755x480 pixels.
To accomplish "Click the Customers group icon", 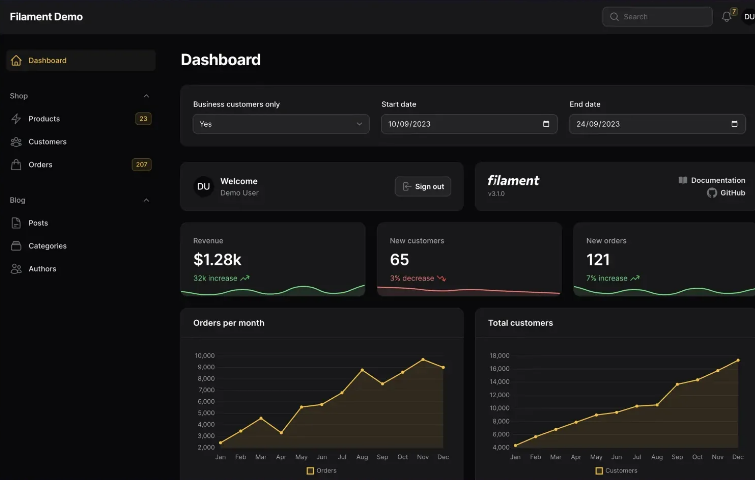I will tap(16, 142).
